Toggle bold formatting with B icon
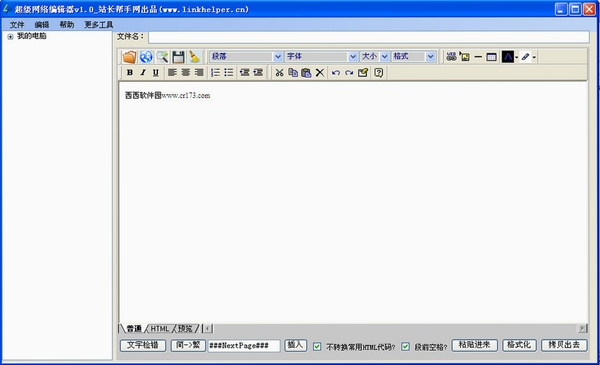The image size is (600, 365). click(130, 72)
